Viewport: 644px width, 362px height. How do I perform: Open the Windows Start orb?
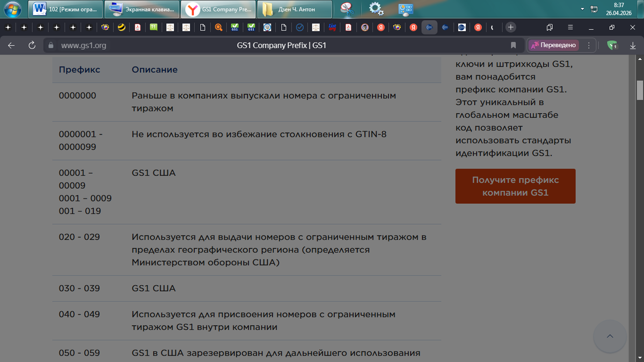pos(13,9)
